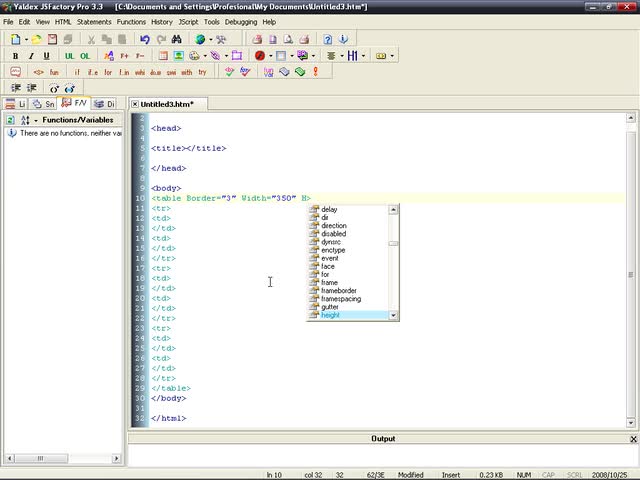Expand the H1 heading dropdown arrow
640x480 pixels.
362,56
